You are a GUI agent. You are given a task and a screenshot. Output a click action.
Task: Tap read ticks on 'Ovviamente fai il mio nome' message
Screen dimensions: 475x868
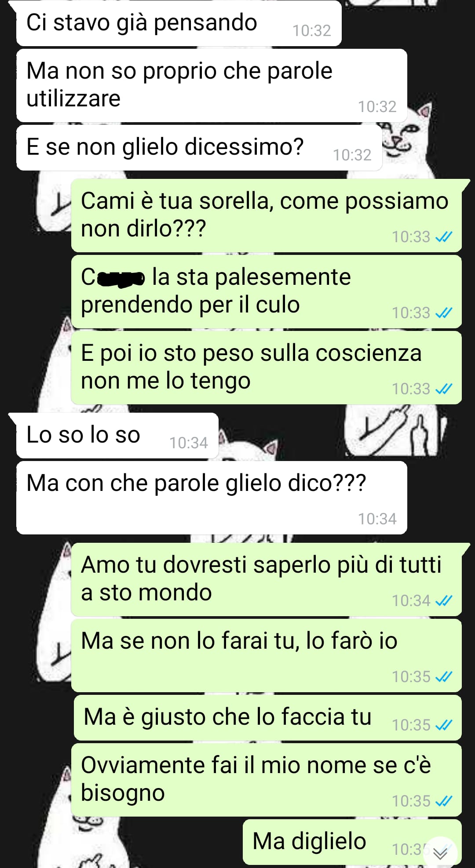pos(443,801)
